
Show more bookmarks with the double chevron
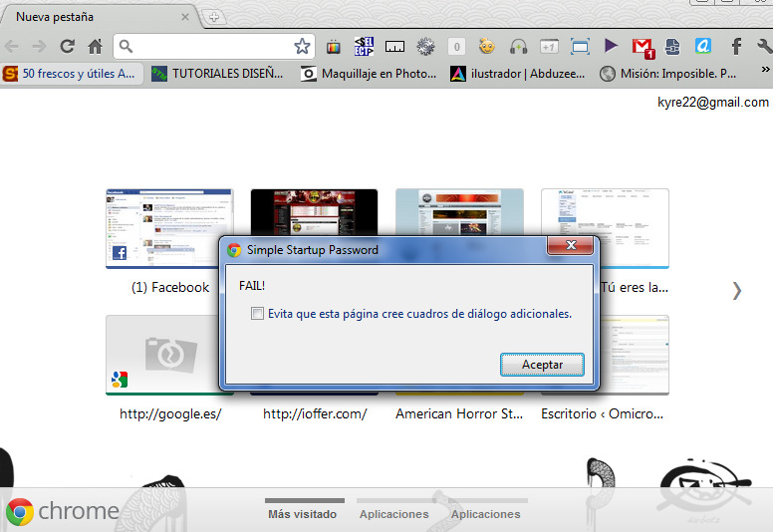point(765,69)
